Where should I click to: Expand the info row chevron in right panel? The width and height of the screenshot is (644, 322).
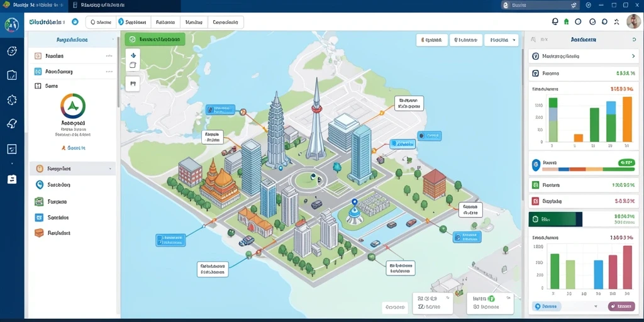pos(633,56)
